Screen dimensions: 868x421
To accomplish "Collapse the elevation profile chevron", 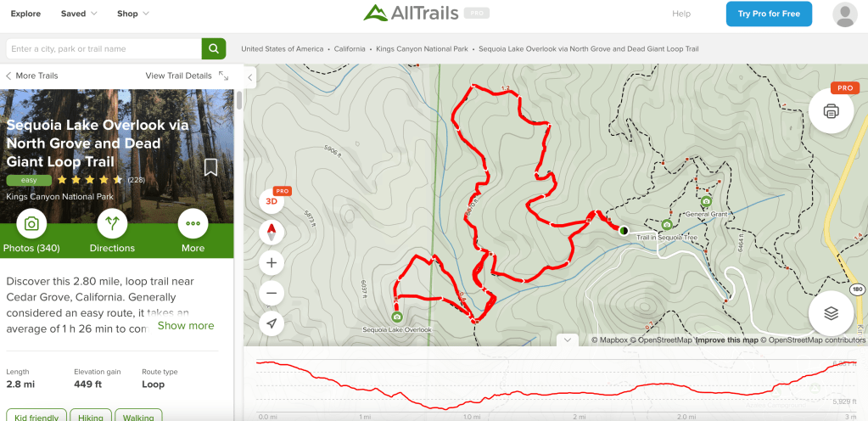I will 567,340.
